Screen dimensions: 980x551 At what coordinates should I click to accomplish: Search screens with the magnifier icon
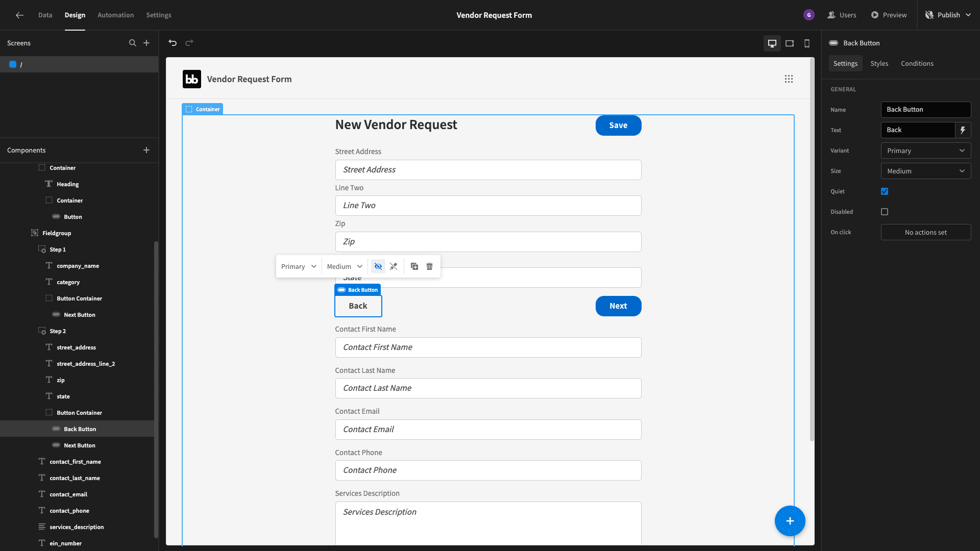tap(133, 43)
